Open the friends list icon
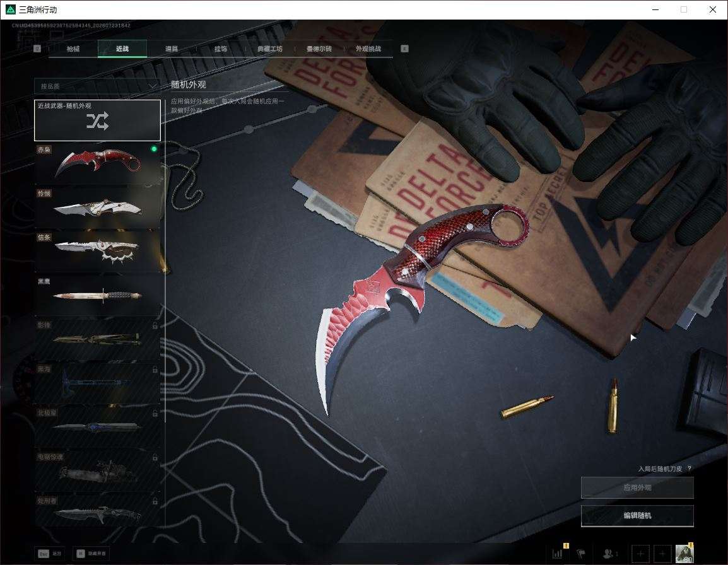The height and width of the screenshot is (565, 728). pyautogui.click(x=609, y=554)
